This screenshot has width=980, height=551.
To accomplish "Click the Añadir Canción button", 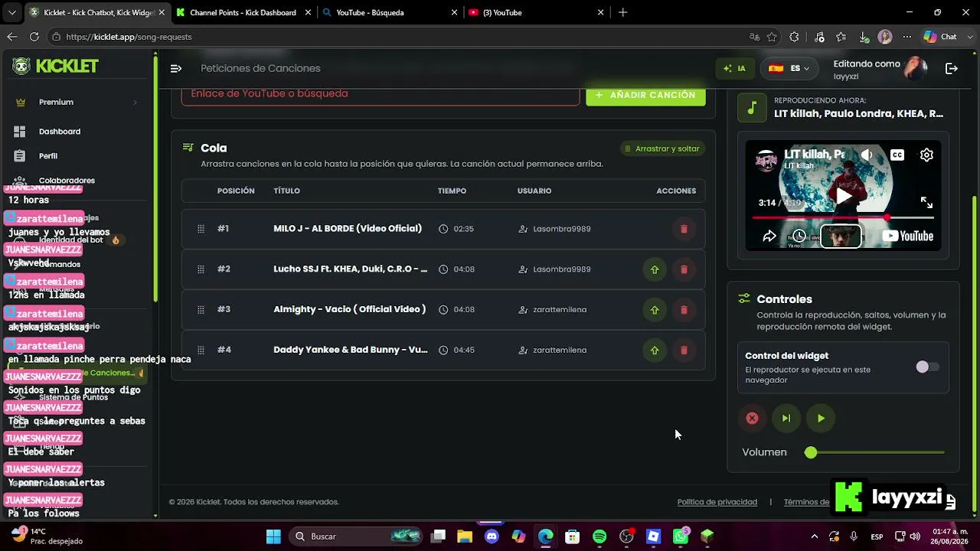I will click(645, 95).
